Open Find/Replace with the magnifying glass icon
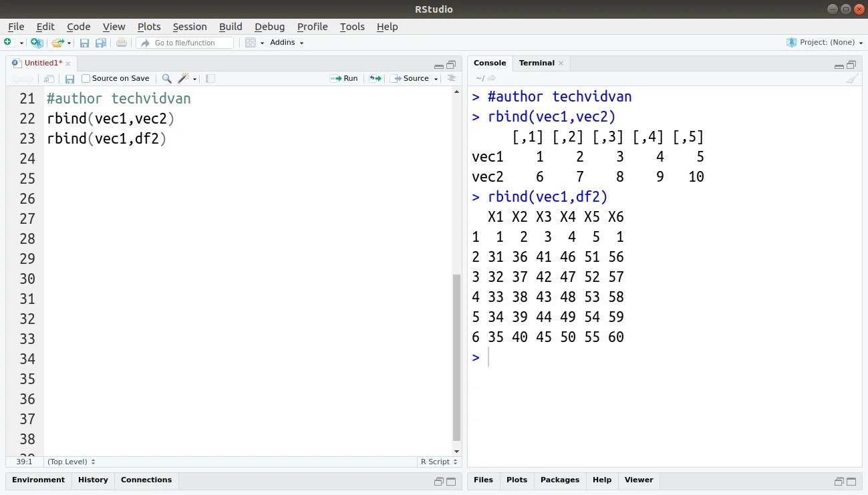Viewport: 868px width, 495px height. [166, 78]
